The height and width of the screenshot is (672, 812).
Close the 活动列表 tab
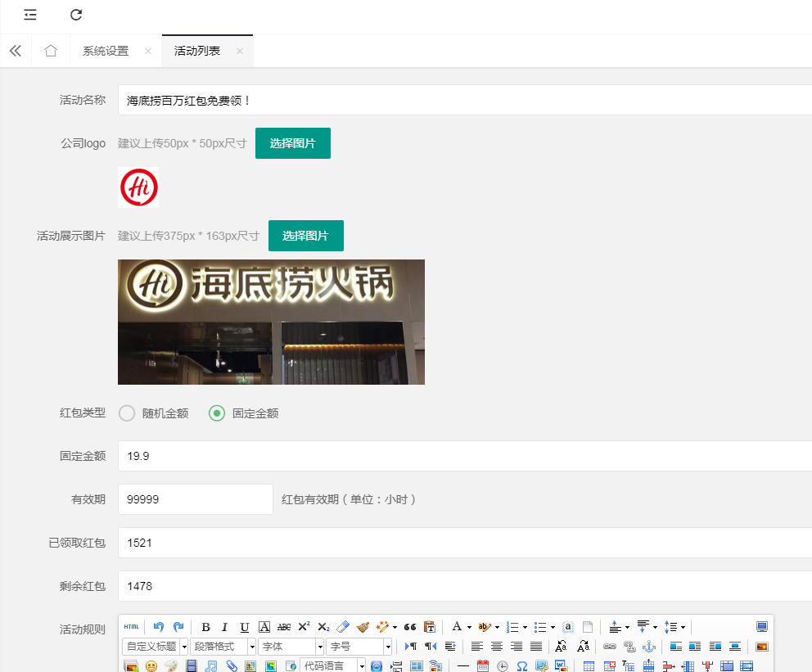(240, 51)
